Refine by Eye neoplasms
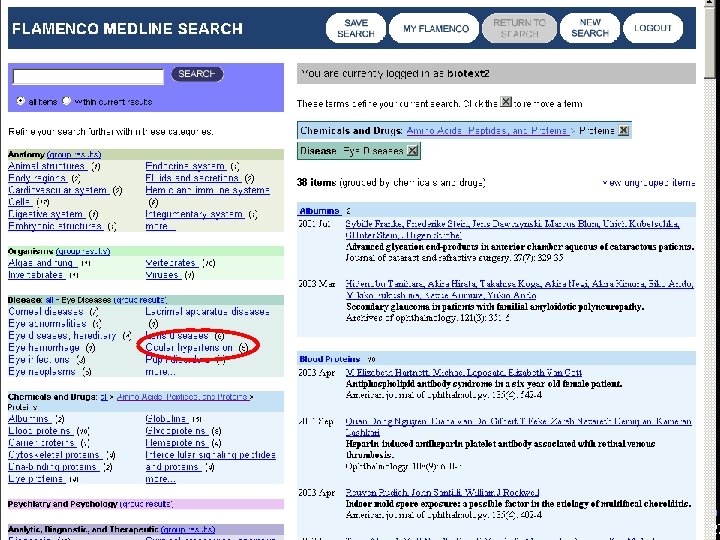This screenshot has height=540, width=720. pos(42,371)
